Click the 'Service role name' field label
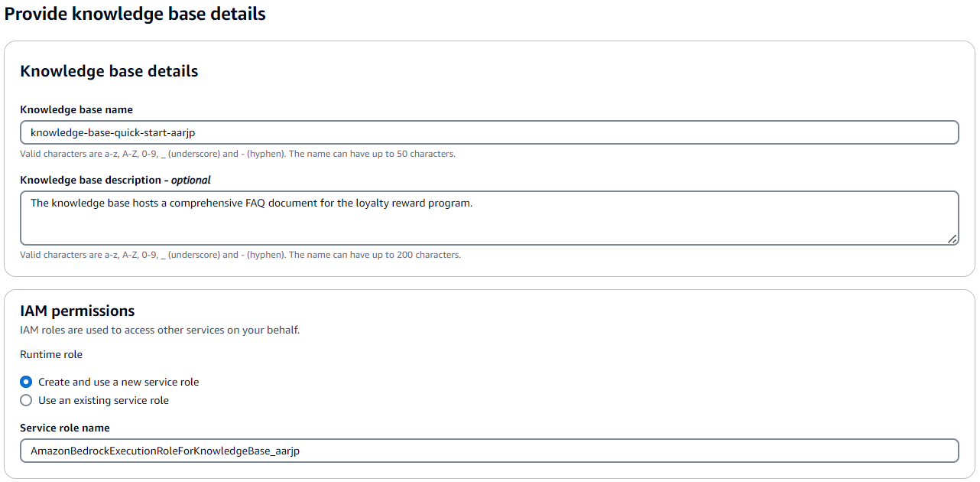The height and width of the screenshot is (482, 980). point(65,428)
